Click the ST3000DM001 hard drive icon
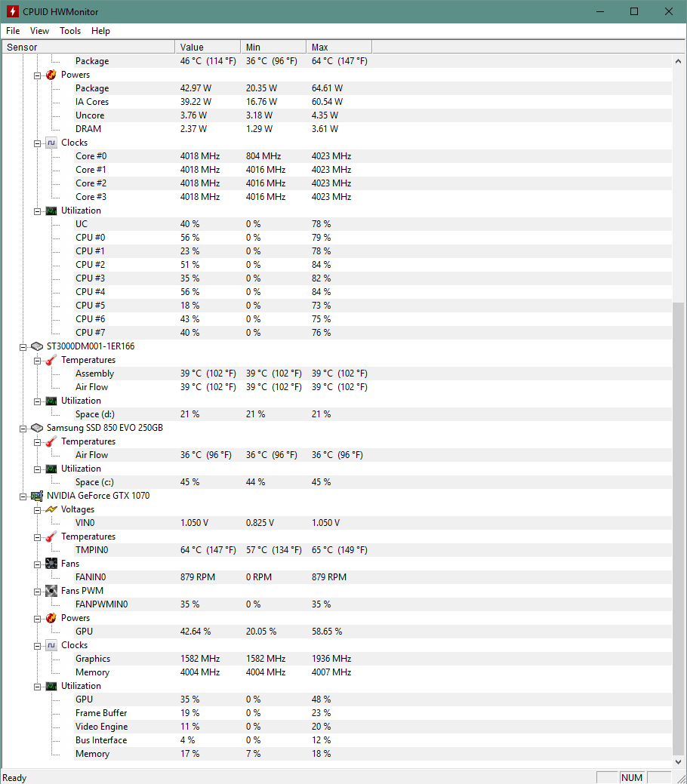 coord(36,346)
